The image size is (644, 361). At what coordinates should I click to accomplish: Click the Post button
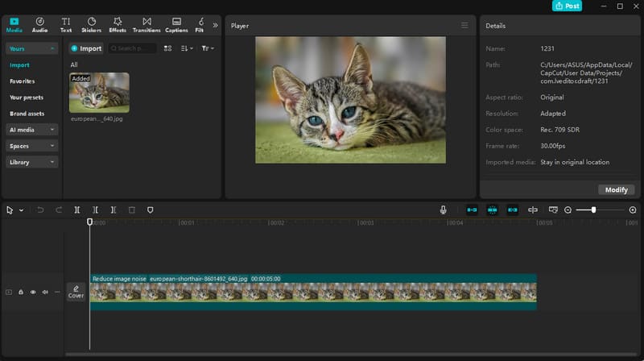[x=567, y=6]
